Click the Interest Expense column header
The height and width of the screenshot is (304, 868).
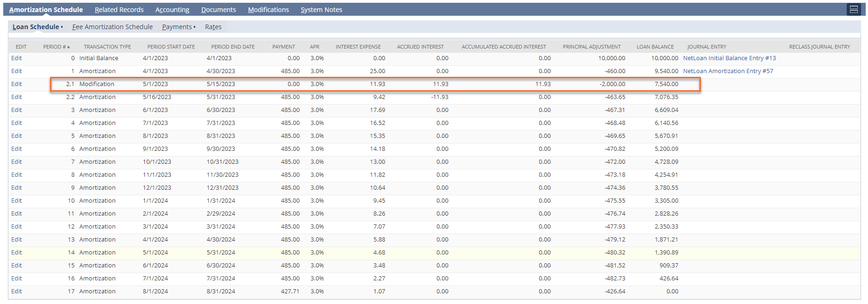pyautogui.click(x=358, y=47)
